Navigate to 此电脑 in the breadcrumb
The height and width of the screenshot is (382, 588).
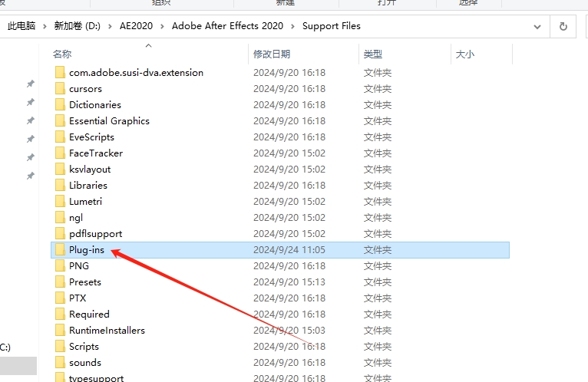point(21,26)
